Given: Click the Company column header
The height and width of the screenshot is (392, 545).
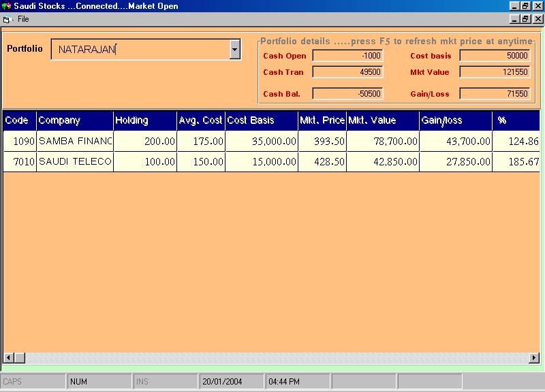Looking at the screenshot, I should coord(75,120).
